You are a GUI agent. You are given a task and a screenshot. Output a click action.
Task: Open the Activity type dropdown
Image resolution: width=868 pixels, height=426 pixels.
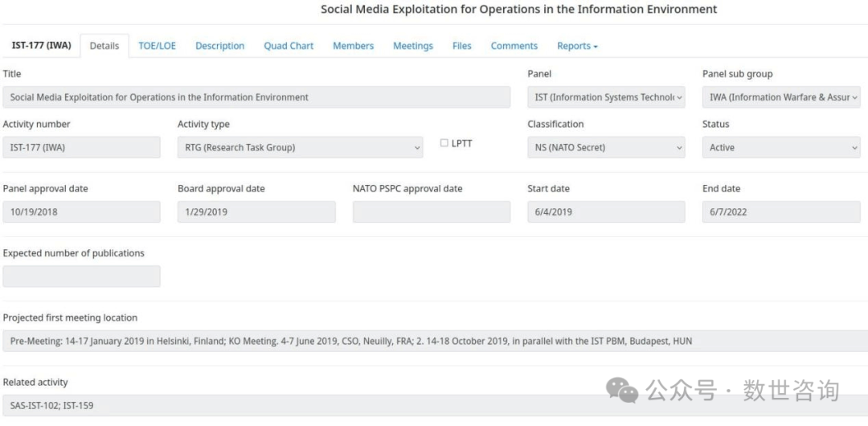coord(300,147)
